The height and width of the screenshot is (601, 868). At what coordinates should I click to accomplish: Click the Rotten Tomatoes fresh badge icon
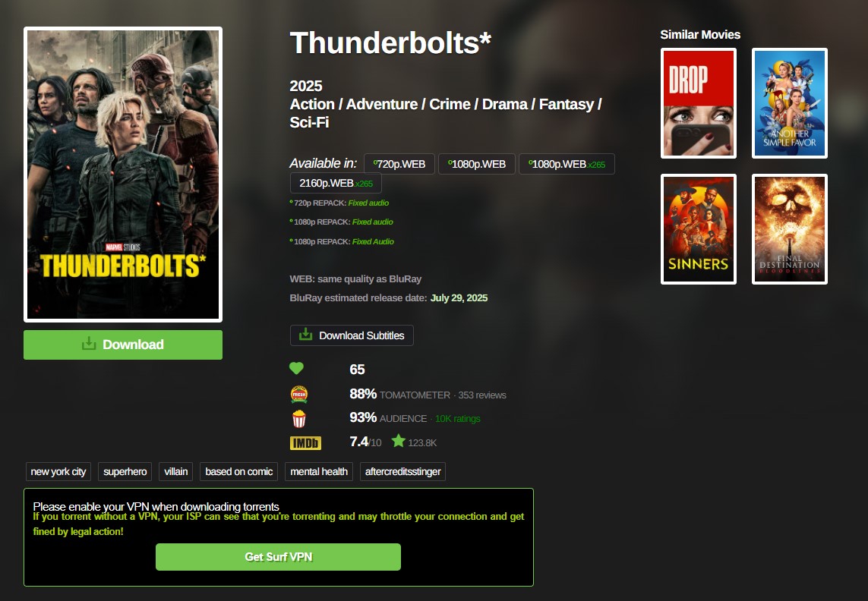[299, 394]
